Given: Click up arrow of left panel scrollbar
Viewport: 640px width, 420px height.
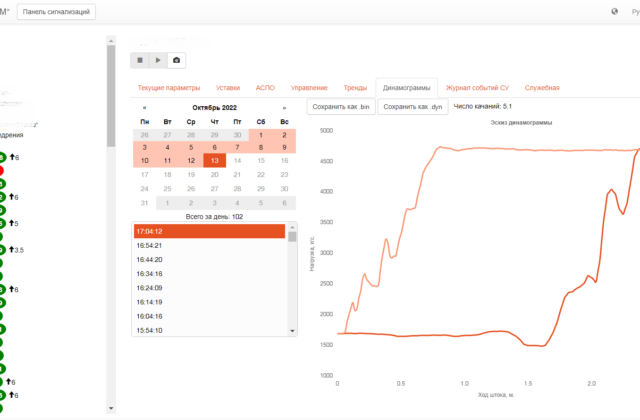Looking at the screenshot, I should (111, 41).
